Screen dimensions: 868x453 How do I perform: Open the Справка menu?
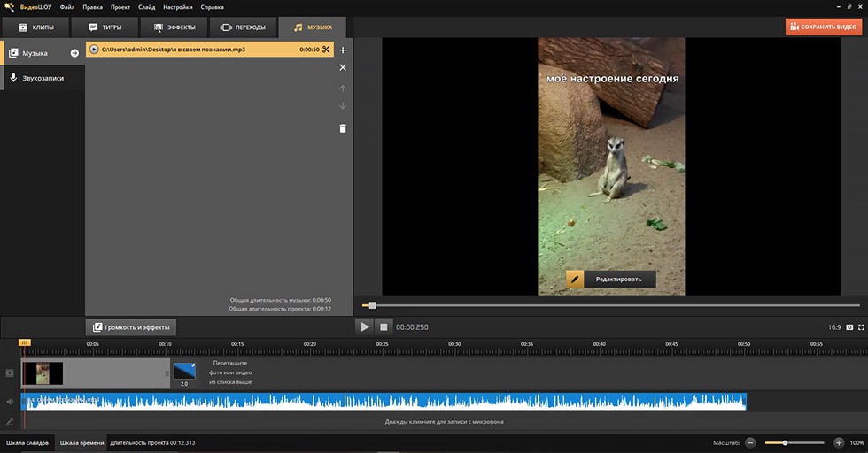(x=212, y=7)
